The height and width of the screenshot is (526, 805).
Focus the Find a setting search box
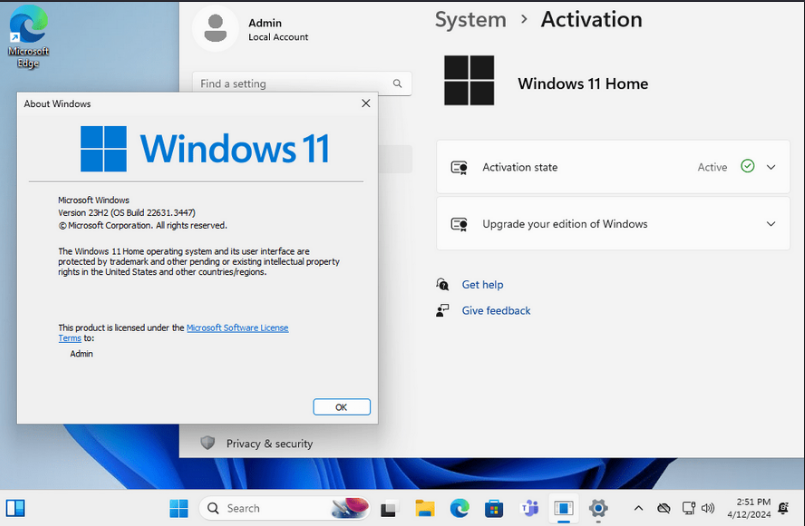(302, 83)
